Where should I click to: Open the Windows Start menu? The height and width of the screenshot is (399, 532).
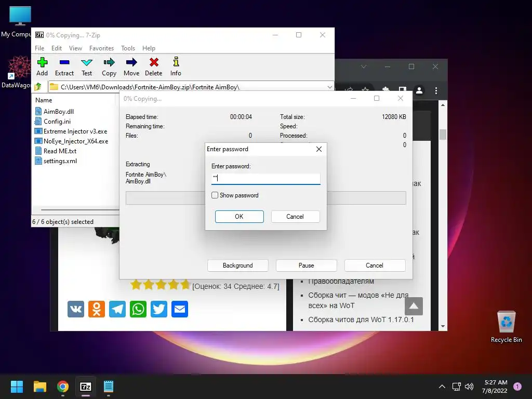17,387
